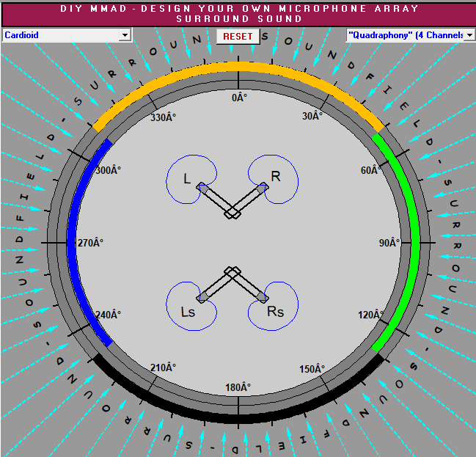The height and width of the screenshot is (457, 476).
Task: Select the Ls surround microphone capsule
Action: click(x=202, y=296)
